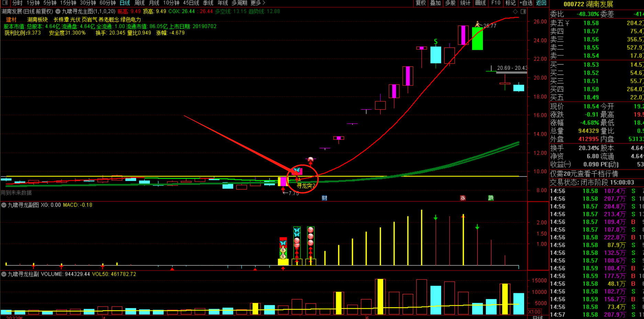Viewport: 644px width, 319px height.
Task: Click the red 涨 marker icon
Action: coord(463,198)
